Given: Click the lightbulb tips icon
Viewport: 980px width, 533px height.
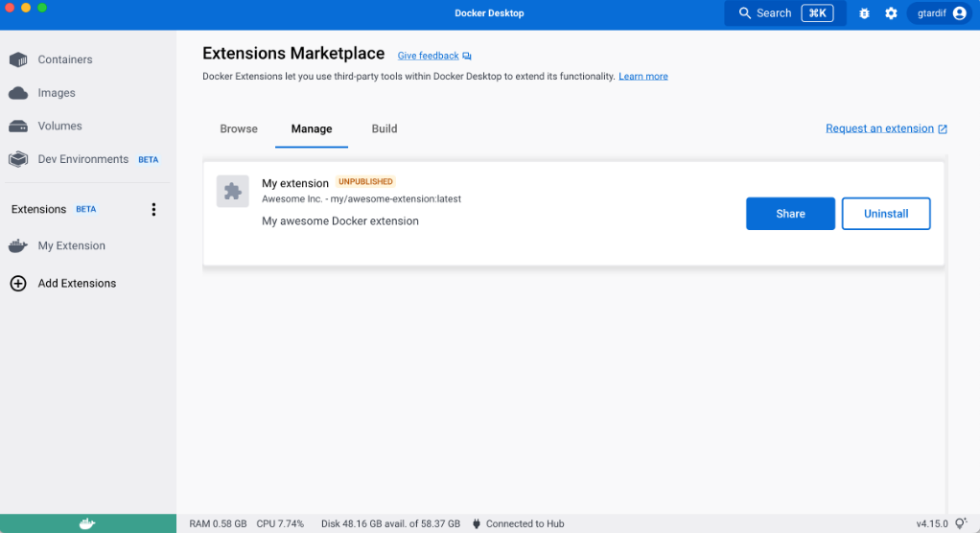Looking at the screenshot, I should (x=961, y=523).
